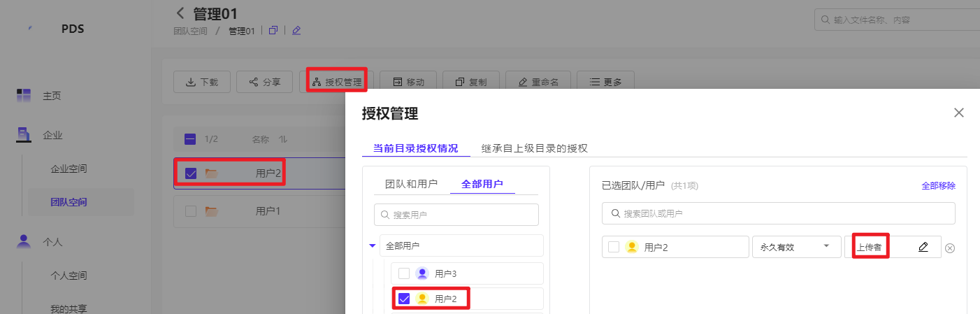Open 企业空间 in the sidebar
Viewport: 980px width, 314px height.
coord(69,169)
